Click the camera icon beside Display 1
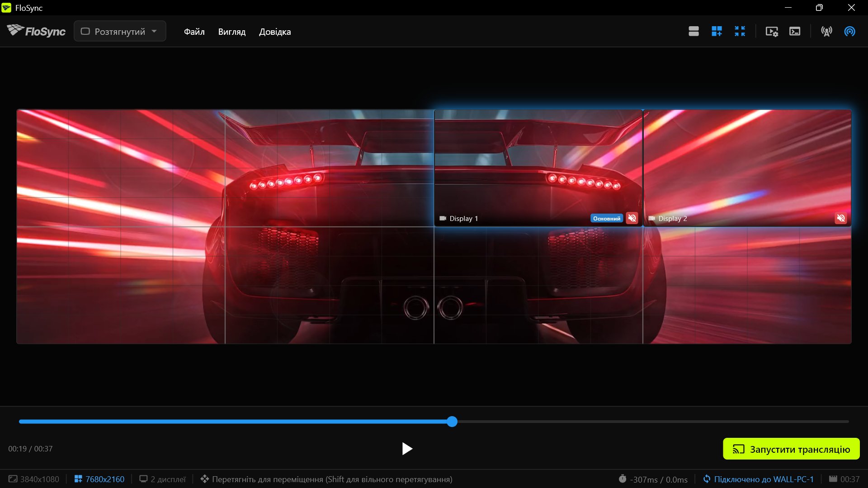This screenshot has height=488, width=868. (443, 218)
